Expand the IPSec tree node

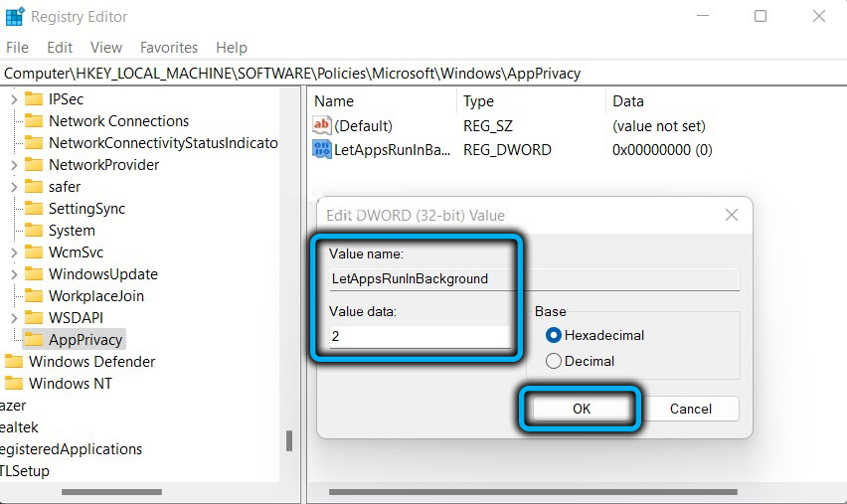[13, 99]
